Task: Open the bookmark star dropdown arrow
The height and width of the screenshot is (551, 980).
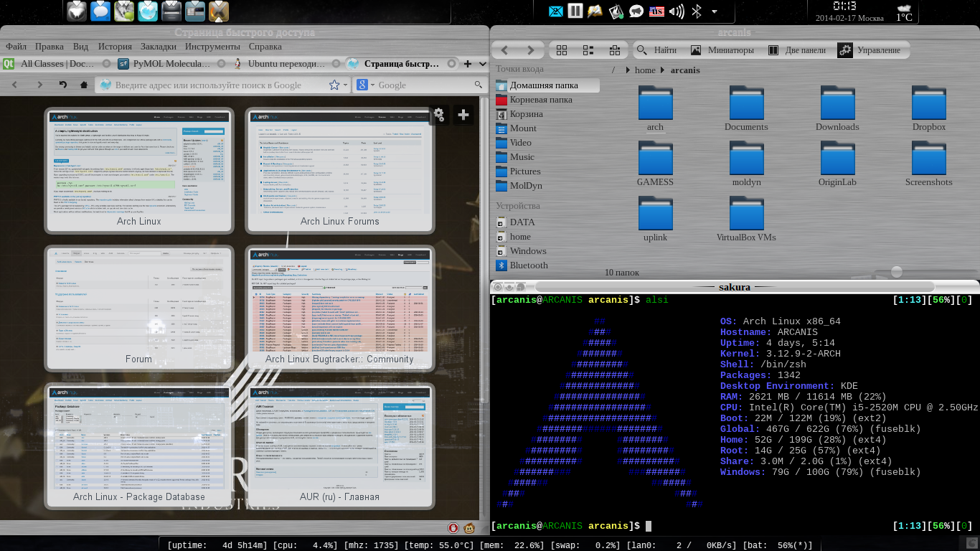Action: (x=345, y=85)
